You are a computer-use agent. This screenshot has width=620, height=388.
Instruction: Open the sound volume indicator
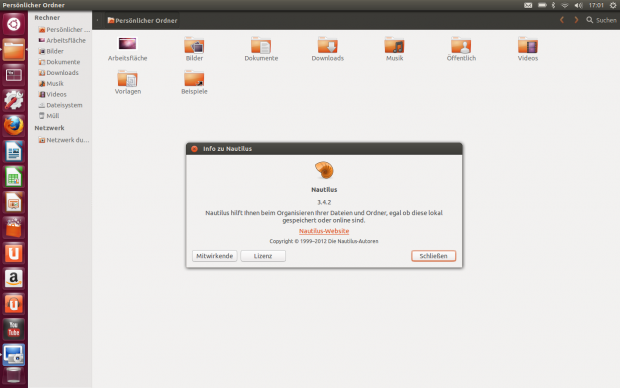[578, 5]
